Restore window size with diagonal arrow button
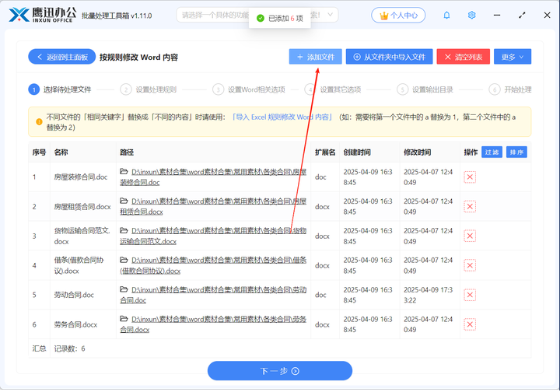560x392 pixels. [x=522, y=15]
